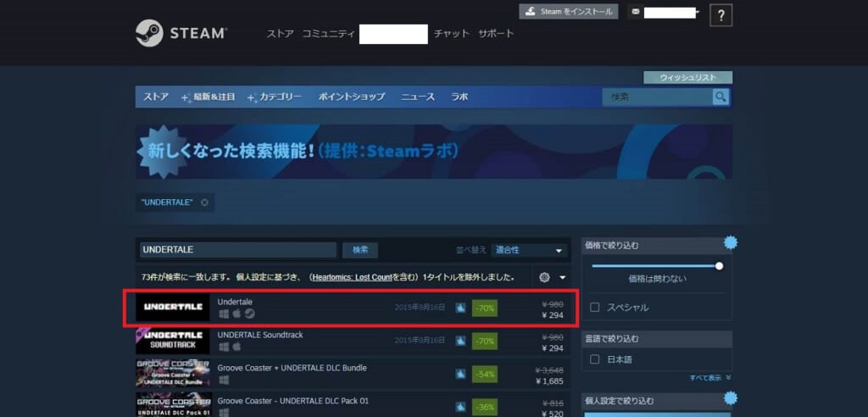Open Groove Coaster DLC Pack 01 thumbnail
Image resolution: width=868 pixels, height=417 pixels.
coord(173,405)
